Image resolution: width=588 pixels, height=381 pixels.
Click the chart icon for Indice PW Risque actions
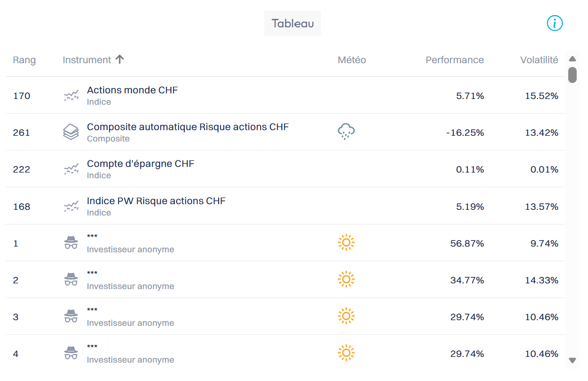tap(71, 206)
